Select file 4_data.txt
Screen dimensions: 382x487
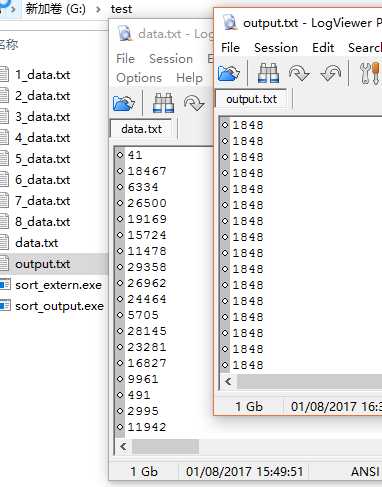[43, 138]
